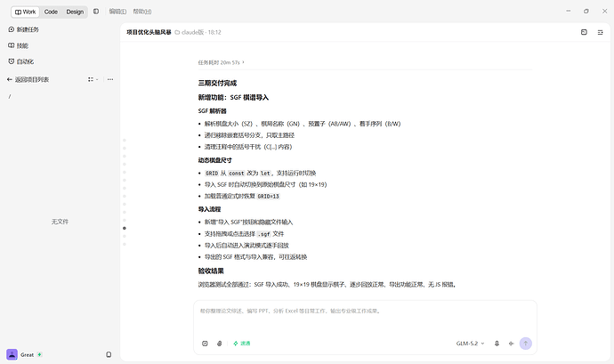Image resolution: width=614 pixels, height=364 pixels.
Task: Click the heading 新增功能：SGF 棋谱导入
Action: [x=233, y=98]
